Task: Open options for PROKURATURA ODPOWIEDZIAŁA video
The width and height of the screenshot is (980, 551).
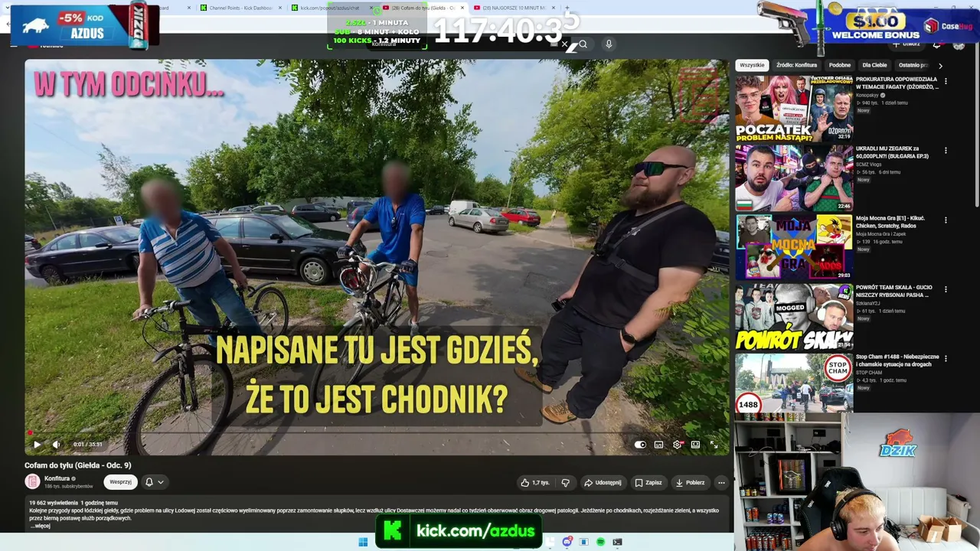Action: [946, 81]
